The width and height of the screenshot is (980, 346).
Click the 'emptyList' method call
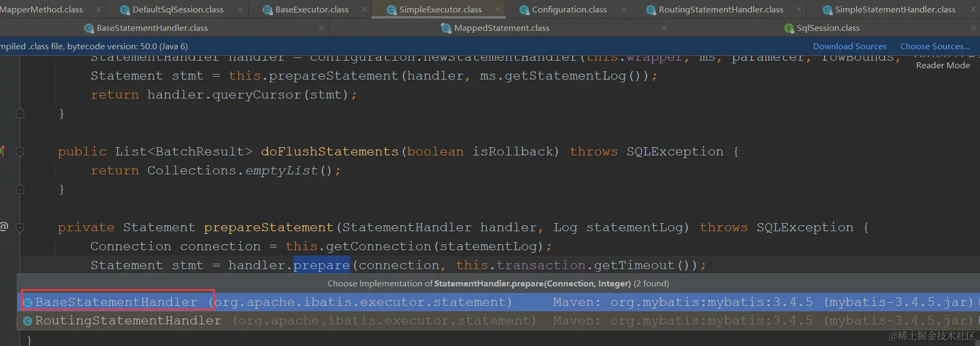pos(282,171)
